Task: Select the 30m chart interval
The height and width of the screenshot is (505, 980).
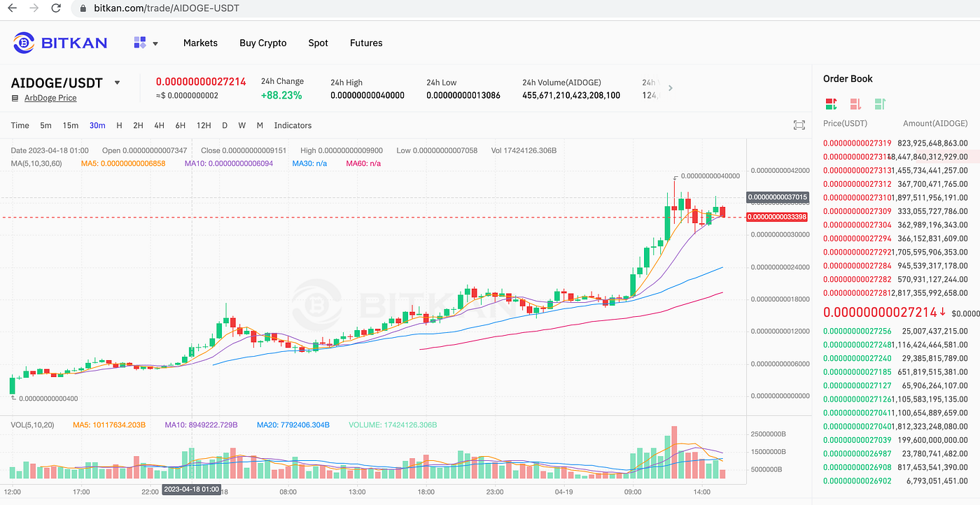Action: (x=97, y=125)
